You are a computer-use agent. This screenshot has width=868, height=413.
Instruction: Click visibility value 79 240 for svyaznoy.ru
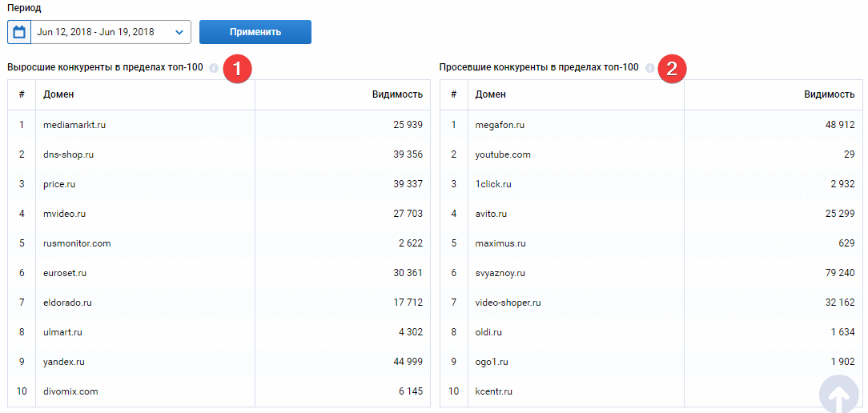840,273
